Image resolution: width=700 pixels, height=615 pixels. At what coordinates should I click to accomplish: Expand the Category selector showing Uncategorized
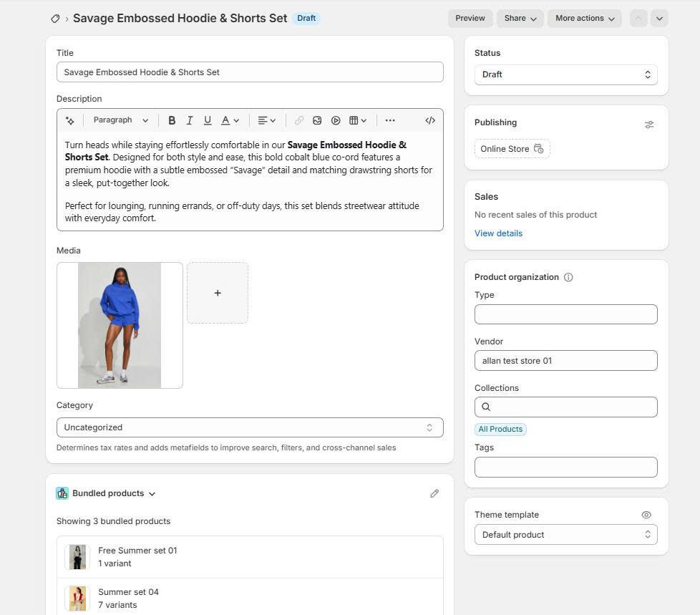(x=250, y=427)
